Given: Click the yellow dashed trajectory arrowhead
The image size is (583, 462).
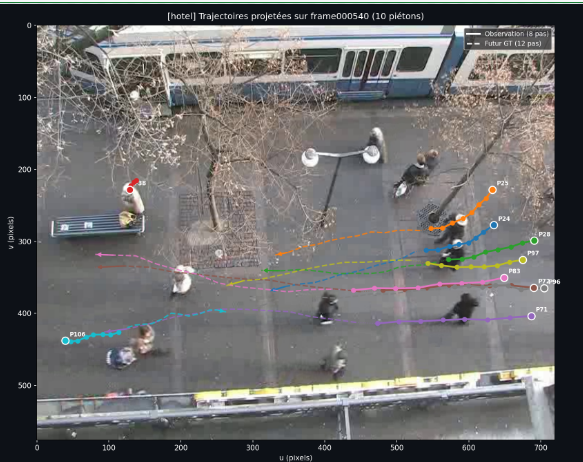Looking at the screenshot, I should [x=229, y=284].
